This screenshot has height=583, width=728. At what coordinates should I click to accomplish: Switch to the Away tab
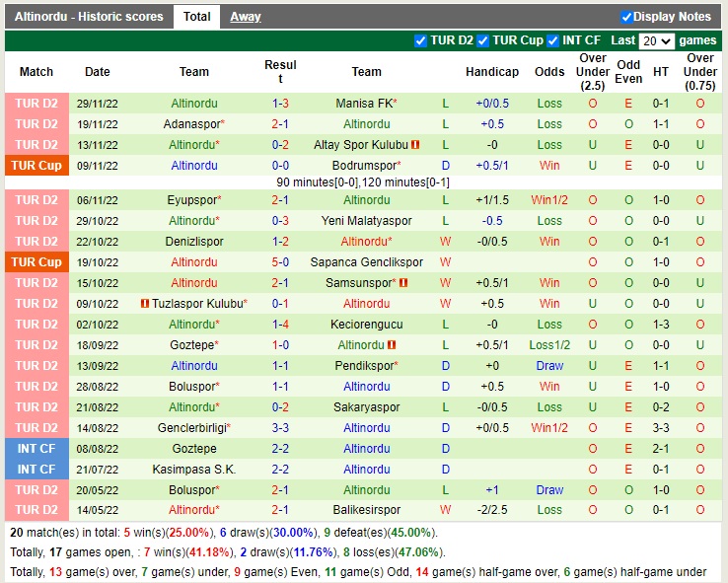(x=246, y=17)
